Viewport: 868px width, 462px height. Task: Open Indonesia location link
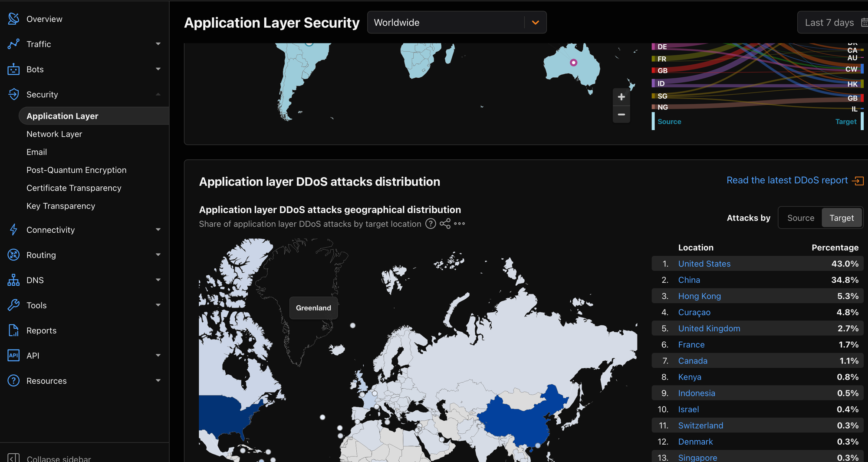click(697, 393)
